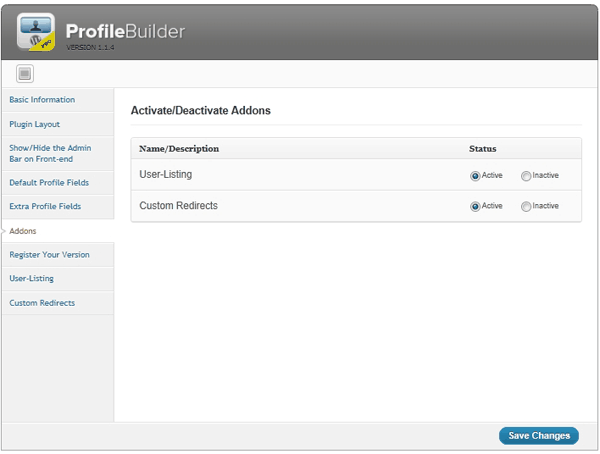Set Custom Redirects addon to Active
Viewport: 600px width, 454px height.
pyautogui.click(x=475, y=207)
